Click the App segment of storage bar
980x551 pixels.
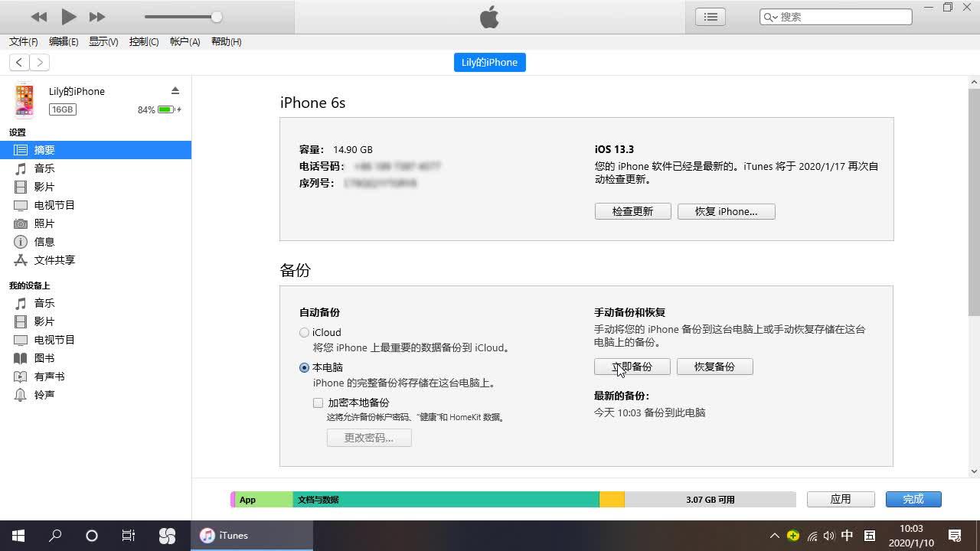tap(264, 500)
